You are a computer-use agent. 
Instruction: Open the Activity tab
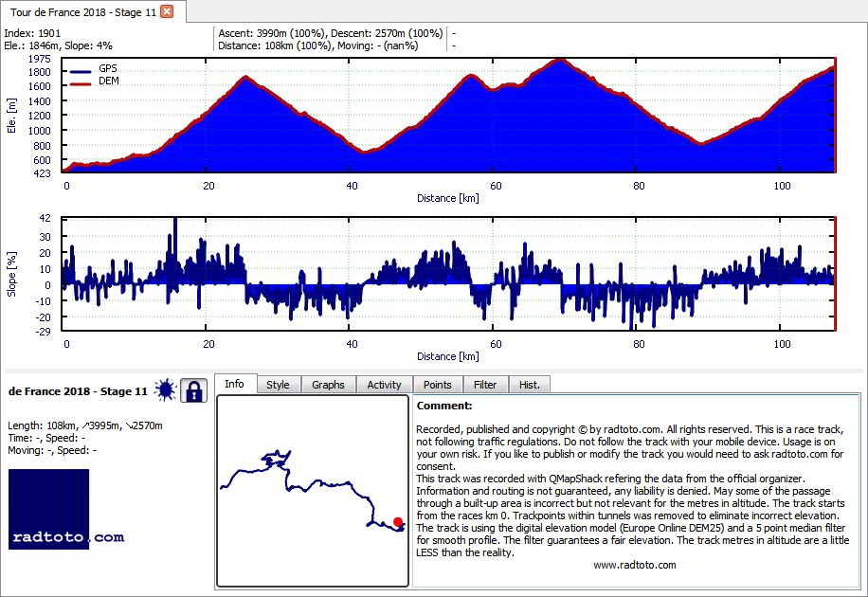[x=384, y=385]
